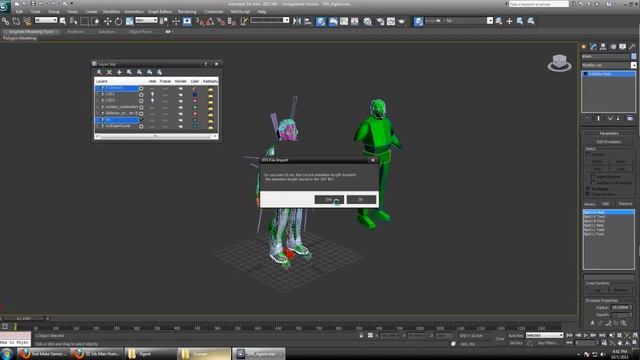Screen dimensions: 640x360
Task: Open the selection filter dropdown
Action: (x=46, y=20)
